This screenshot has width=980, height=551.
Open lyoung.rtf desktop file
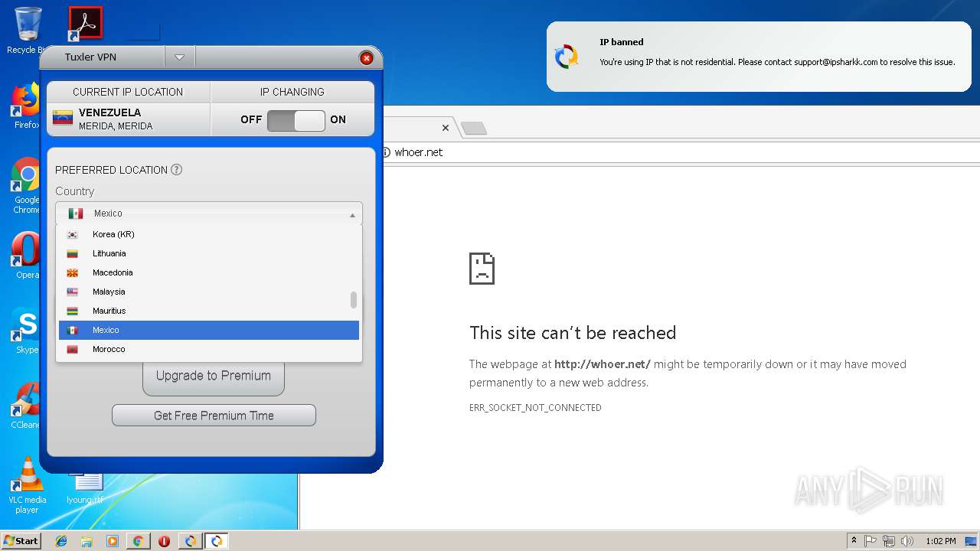85,488
